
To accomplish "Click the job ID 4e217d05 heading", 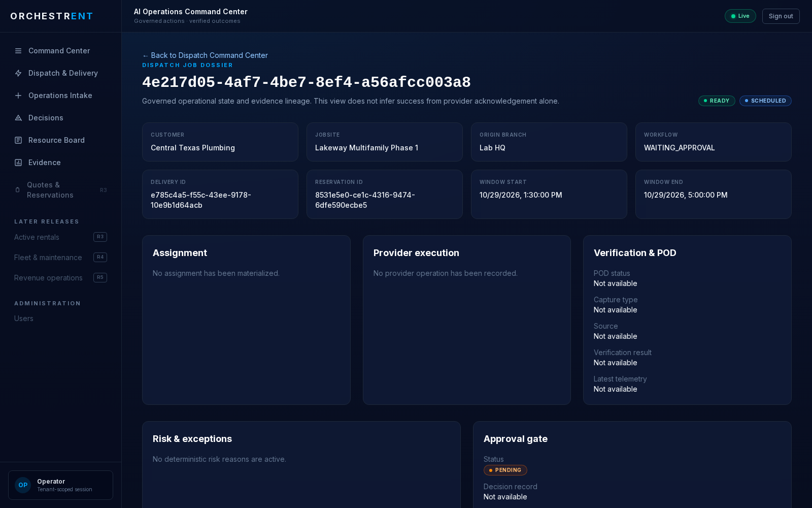I will tap(307, 82).
